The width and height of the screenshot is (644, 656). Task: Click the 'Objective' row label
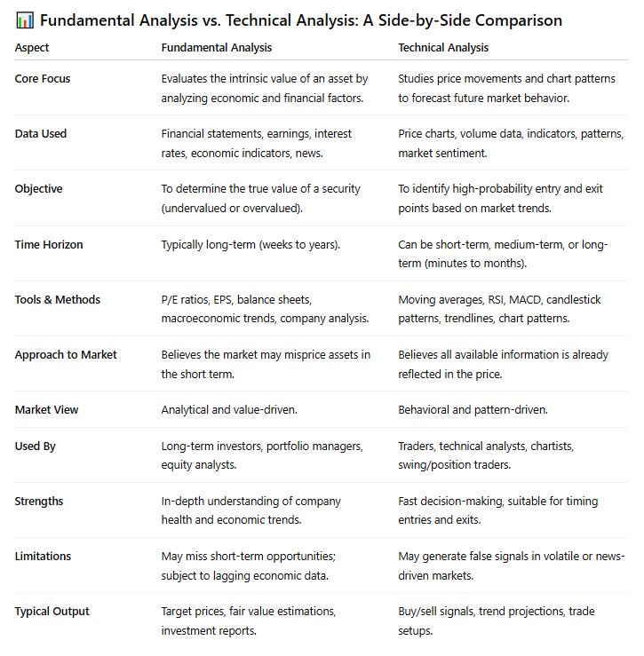pos(38,189)
